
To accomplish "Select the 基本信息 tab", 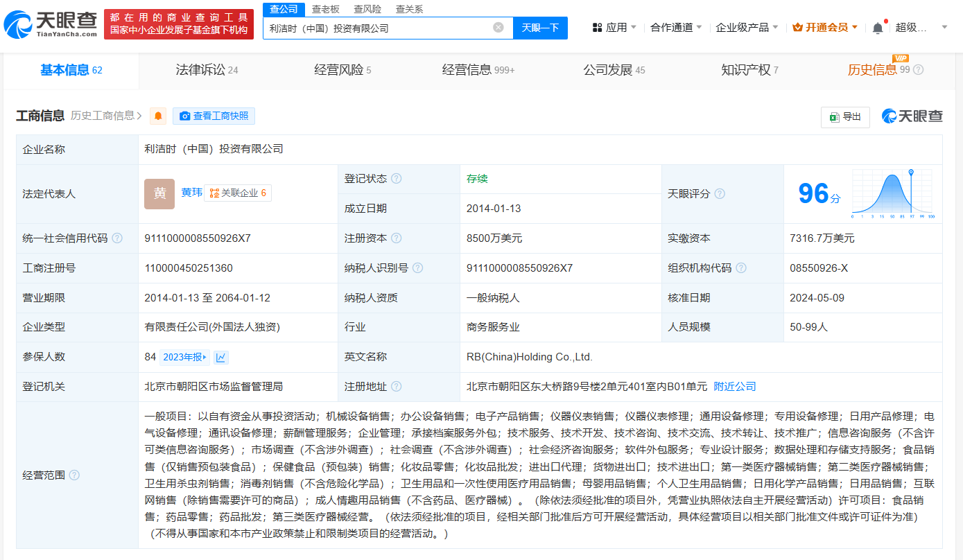I will [x=71, y=70].
